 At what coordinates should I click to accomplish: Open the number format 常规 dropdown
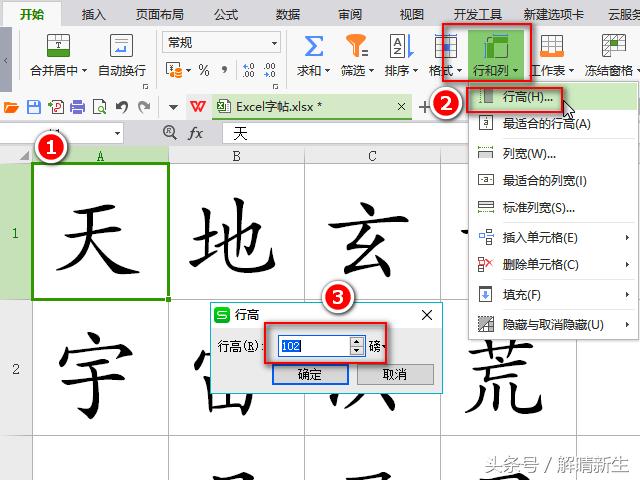point(274,43)
